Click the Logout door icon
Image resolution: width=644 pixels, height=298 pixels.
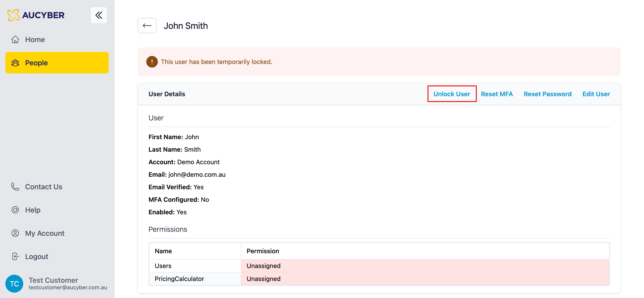(x=15, y=256)
